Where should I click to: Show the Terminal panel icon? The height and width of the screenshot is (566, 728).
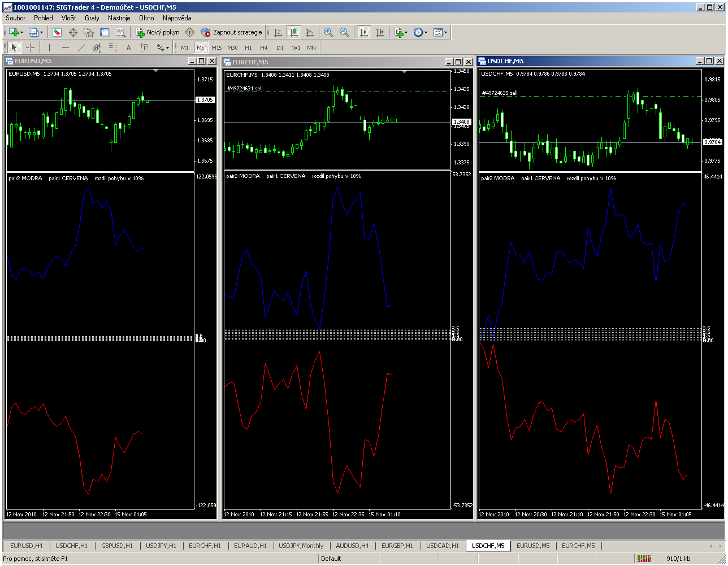click(x=105, y=32)
